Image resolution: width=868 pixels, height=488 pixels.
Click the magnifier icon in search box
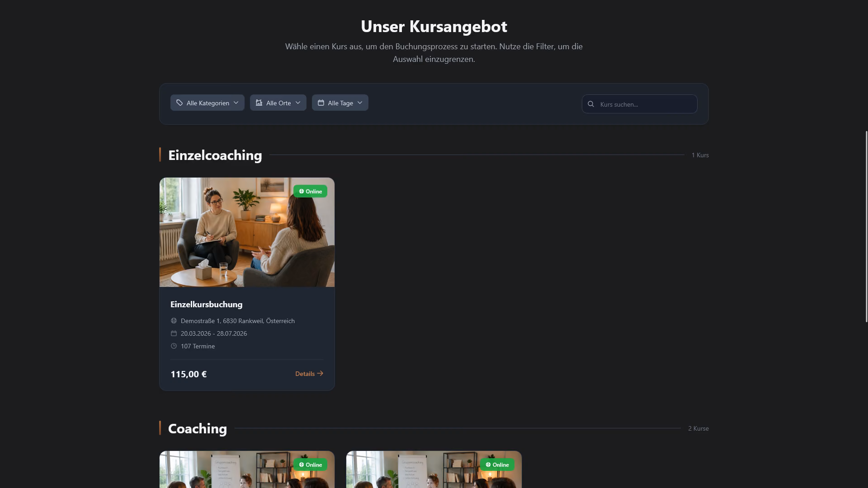[591, 104]
